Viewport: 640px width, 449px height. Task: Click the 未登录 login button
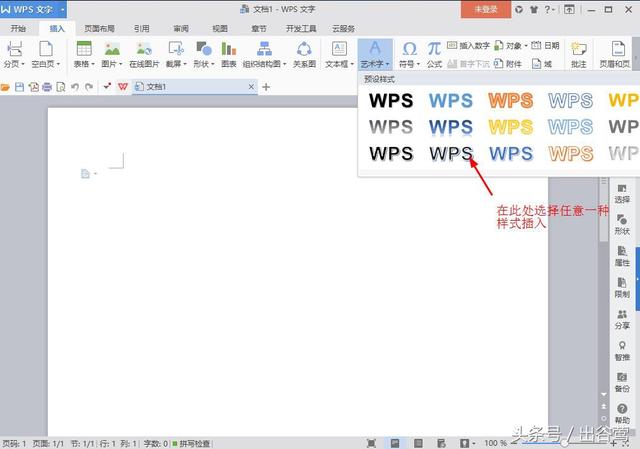click(x=486, y=9)
